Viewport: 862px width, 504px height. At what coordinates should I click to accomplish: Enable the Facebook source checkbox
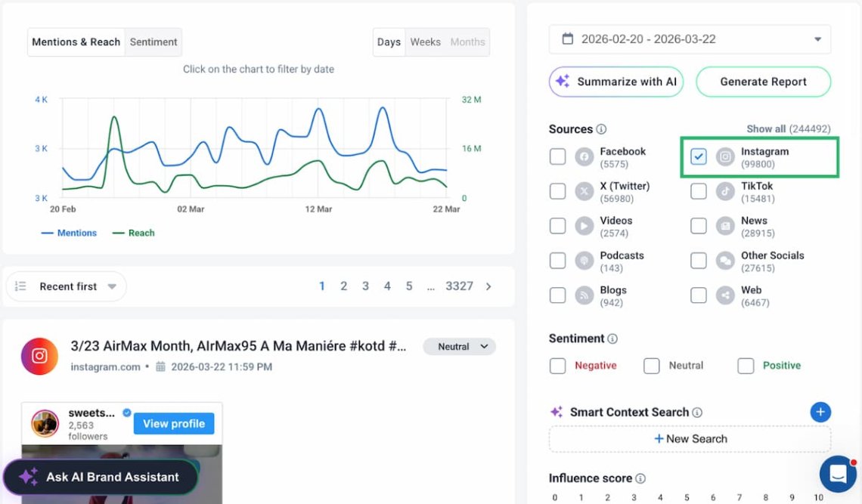pyautogui.click(x=557, y=156)
